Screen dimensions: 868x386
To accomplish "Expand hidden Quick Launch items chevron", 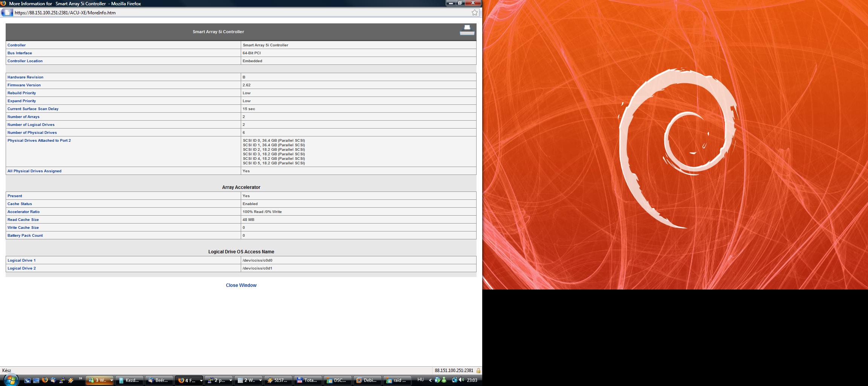I will (x=80, y=379).
